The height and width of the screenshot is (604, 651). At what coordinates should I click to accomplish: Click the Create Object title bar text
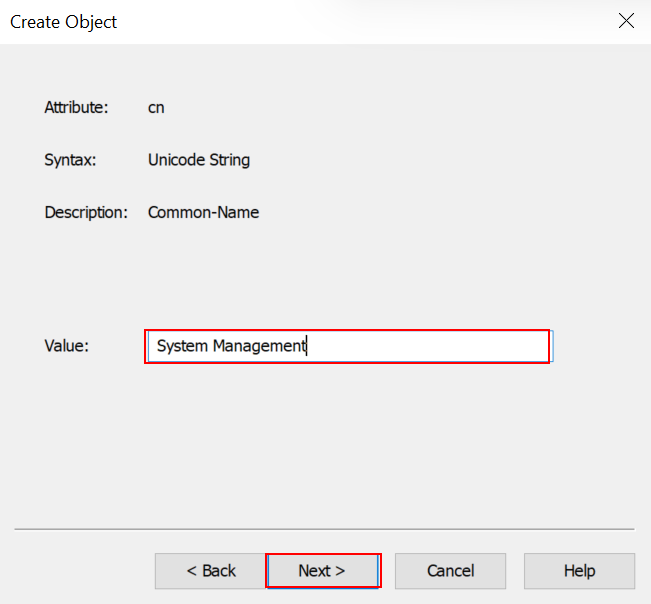[x=64, y=21]
